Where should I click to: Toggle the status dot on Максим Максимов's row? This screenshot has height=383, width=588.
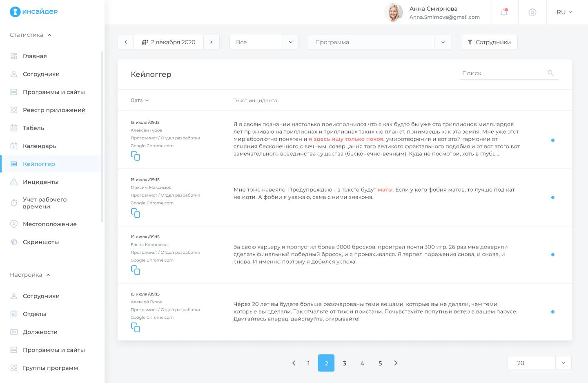(x=553, y=197)
